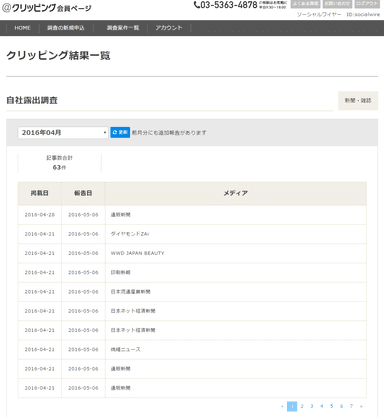Go to page 4 of results
The width and height of the screenshot is (384, 417).
[322, 406]
